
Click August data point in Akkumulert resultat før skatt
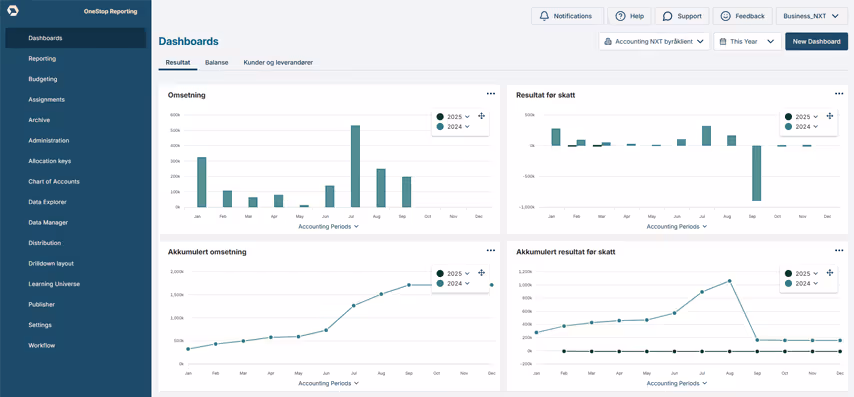pyautogui.click(x=729, y=281)
